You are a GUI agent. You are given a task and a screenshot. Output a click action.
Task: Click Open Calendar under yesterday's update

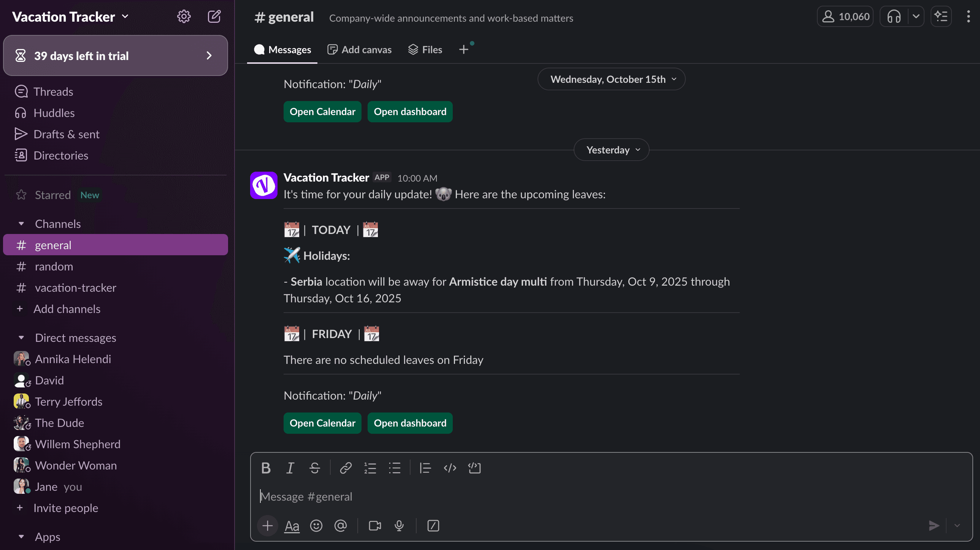click(x=322, y=423)
